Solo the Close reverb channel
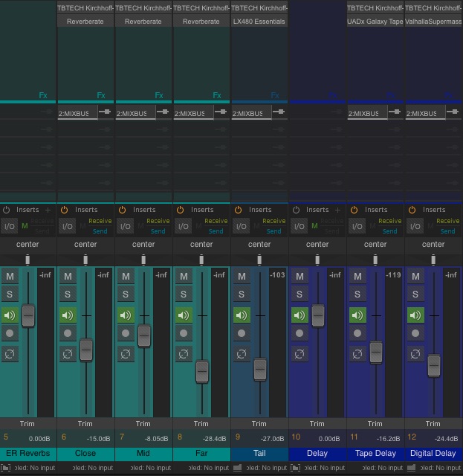 [x=68, y=295]
